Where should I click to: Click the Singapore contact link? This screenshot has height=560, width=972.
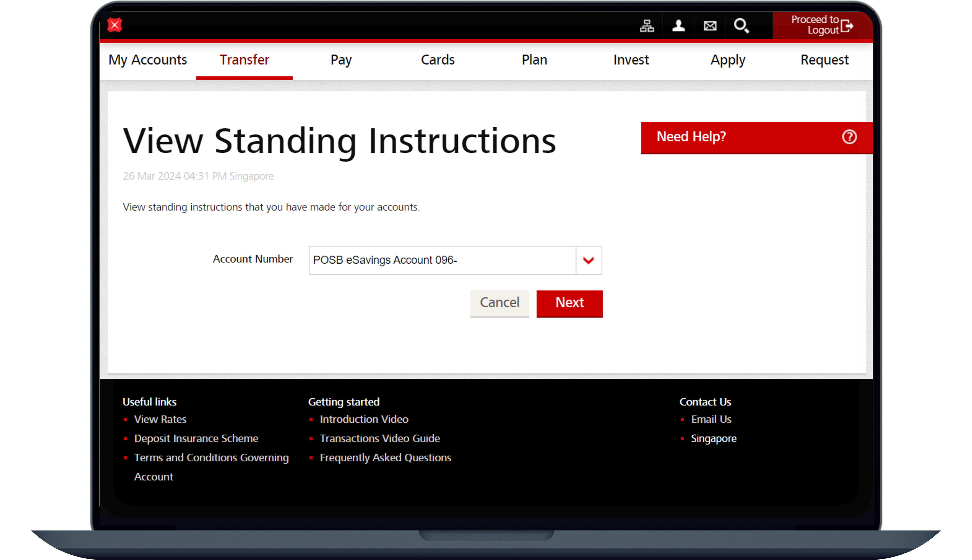coord(714,438)
